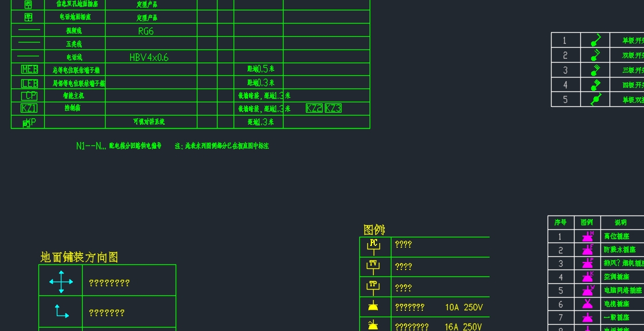Select the KZ1 control box symbol
This screenshot has width=644, height=331.
tap(29, 108)
